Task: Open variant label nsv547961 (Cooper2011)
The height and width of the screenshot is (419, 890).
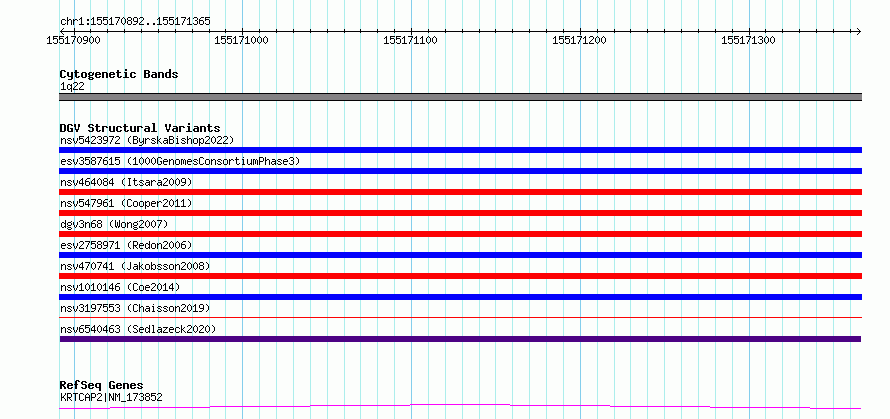Action: pos(126,203)
